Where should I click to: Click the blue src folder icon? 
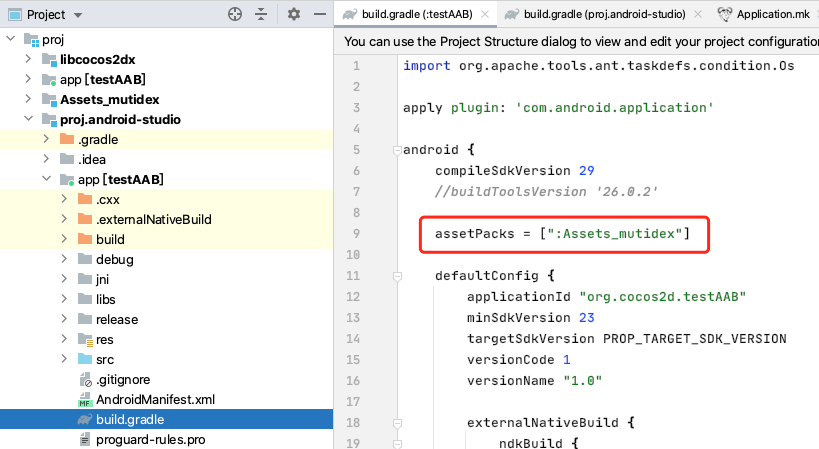pos(85,359)
